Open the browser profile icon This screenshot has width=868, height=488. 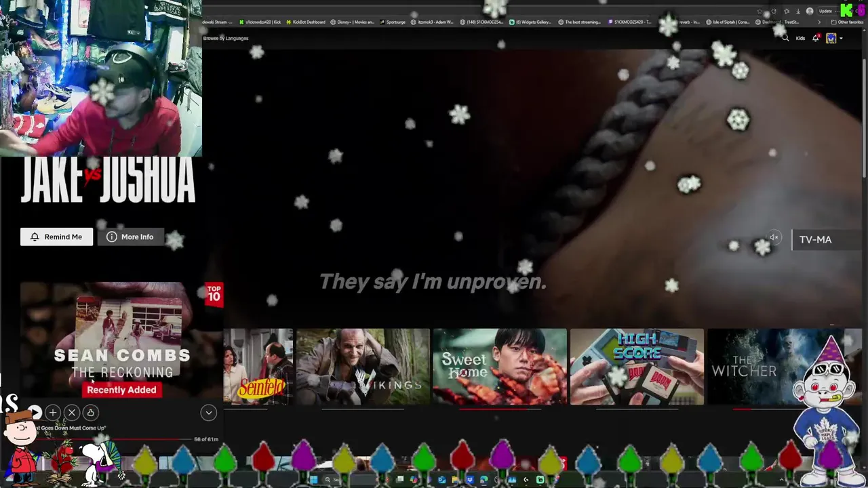coord(810,11)
